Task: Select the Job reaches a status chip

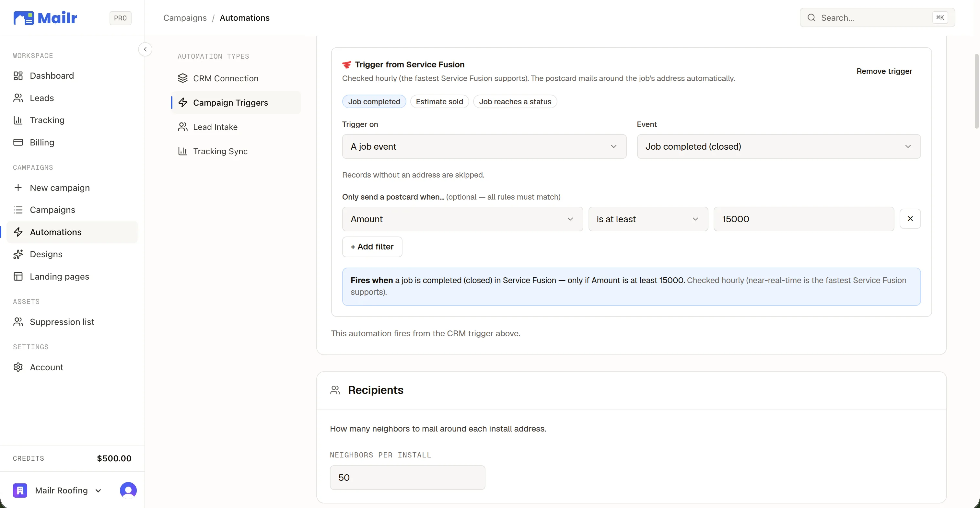Action: click(x=515, y=101)
